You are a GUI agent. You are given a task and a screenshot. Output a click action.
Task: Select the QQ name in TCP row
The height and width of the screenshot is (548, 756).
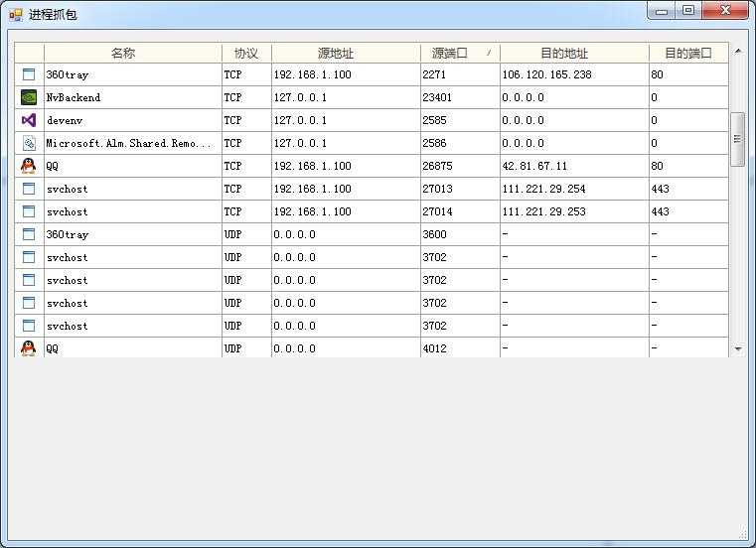[x=52, y=166]
